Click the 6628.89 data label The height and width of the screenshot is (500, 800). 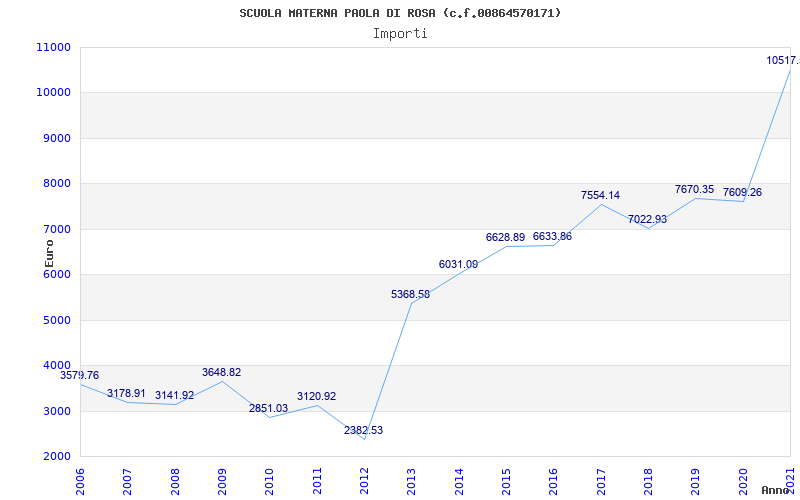click(x=505, y=237)
